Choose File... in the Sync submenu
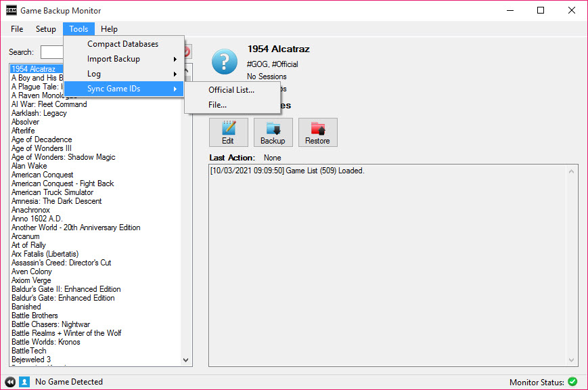Image resolution: width=588 pixels, height=390 pixels. tap(232, 105)
